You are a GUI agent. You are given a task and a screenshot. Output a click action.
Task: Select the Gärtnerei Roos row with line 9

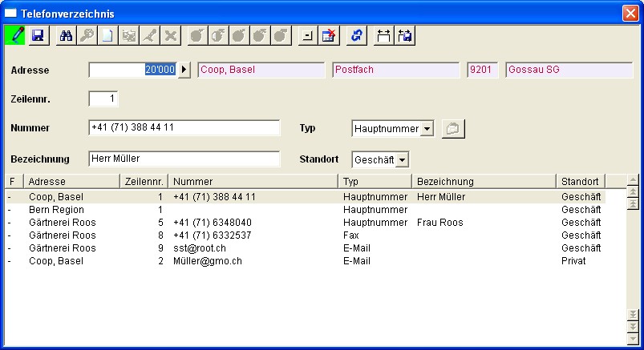(306, 248)
